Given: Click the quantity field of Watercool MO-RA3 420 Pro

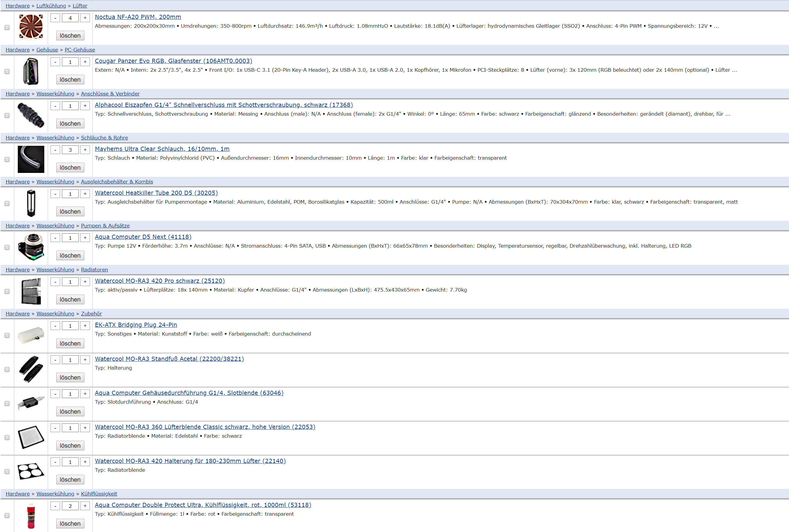Looking at the screenshot, I should pos(70,282).
